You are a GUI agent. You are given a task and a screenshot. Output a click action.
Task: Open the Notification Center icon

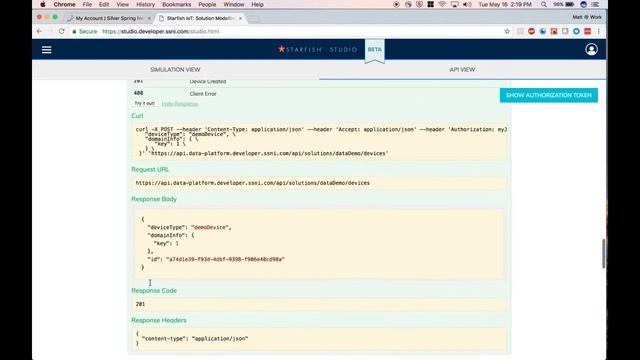(596, 4)
